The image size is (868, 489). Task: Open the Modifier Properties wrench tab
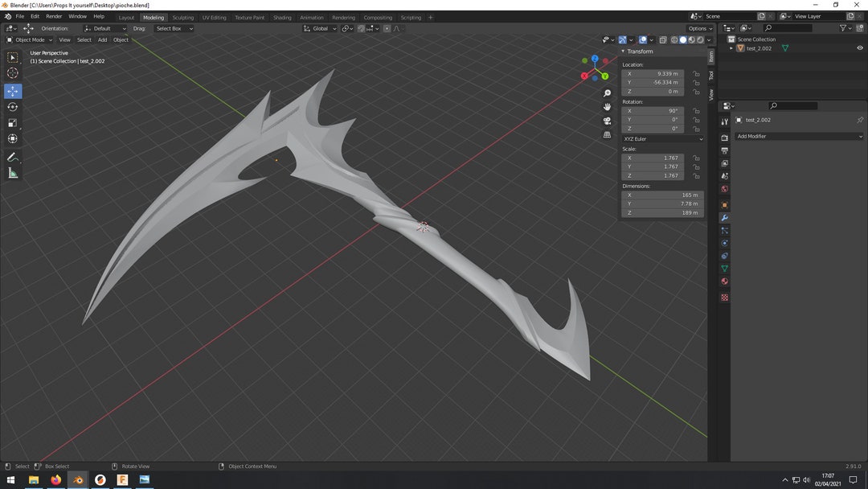point(724,217)
